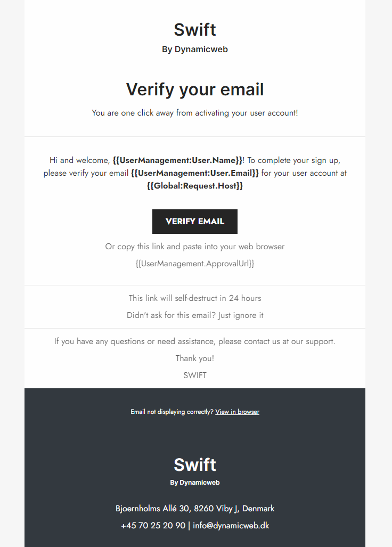Viewport: 392px width, 547px height.
Task: Click the info@dynamicweb.dk email address
Action: tap(231, 526)
